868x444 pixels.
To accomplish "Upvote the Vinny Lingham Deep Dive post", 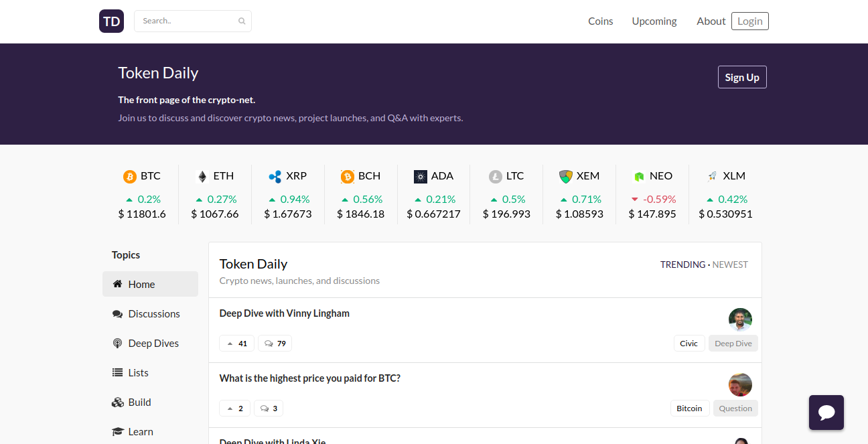I will tap(235, 344).
